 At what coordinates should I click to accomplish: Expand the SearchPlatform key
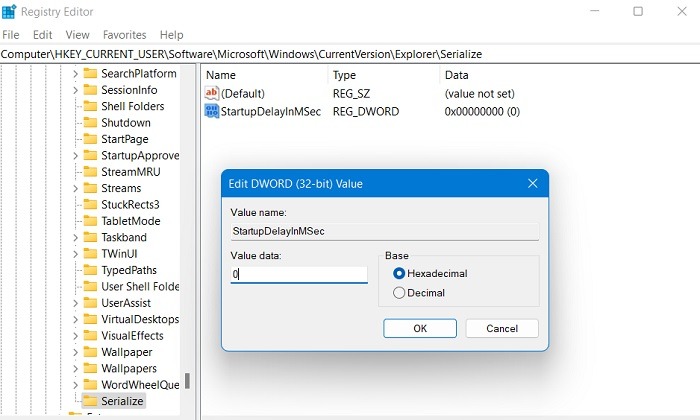coord(75,74)
